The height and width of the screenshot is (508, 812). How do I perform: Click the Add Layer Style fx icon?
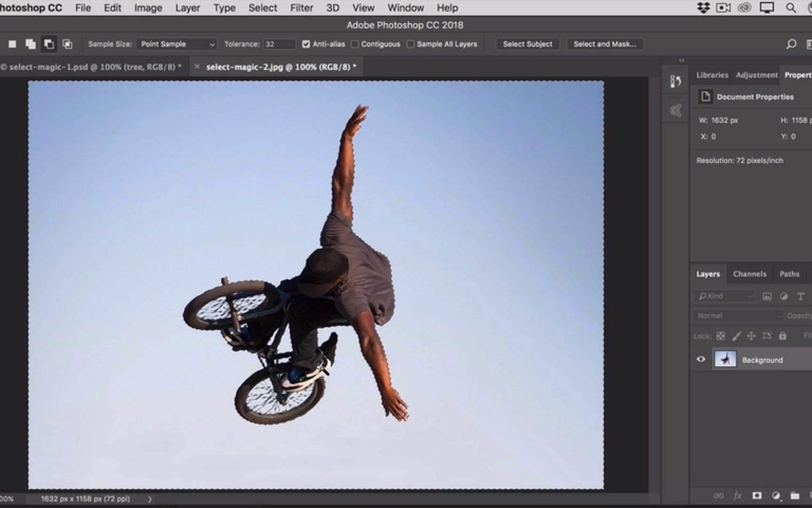738,496
